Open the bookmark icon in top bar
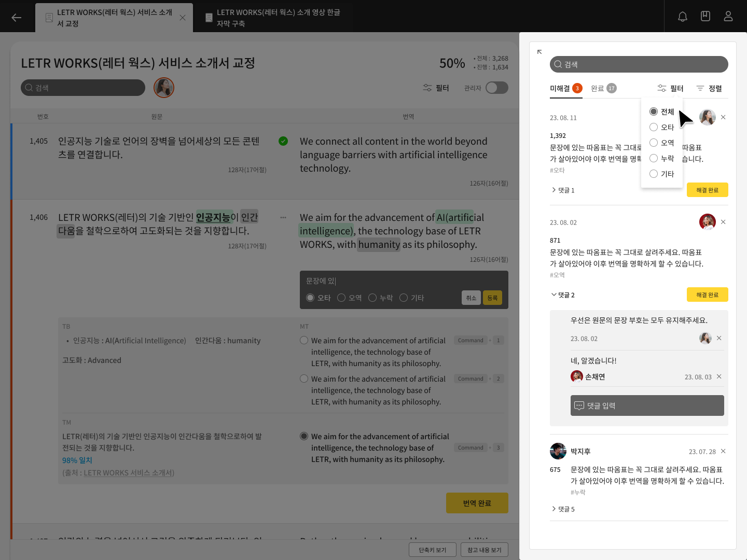Viewport: 747px width, 560px height. tap(706, 17)
